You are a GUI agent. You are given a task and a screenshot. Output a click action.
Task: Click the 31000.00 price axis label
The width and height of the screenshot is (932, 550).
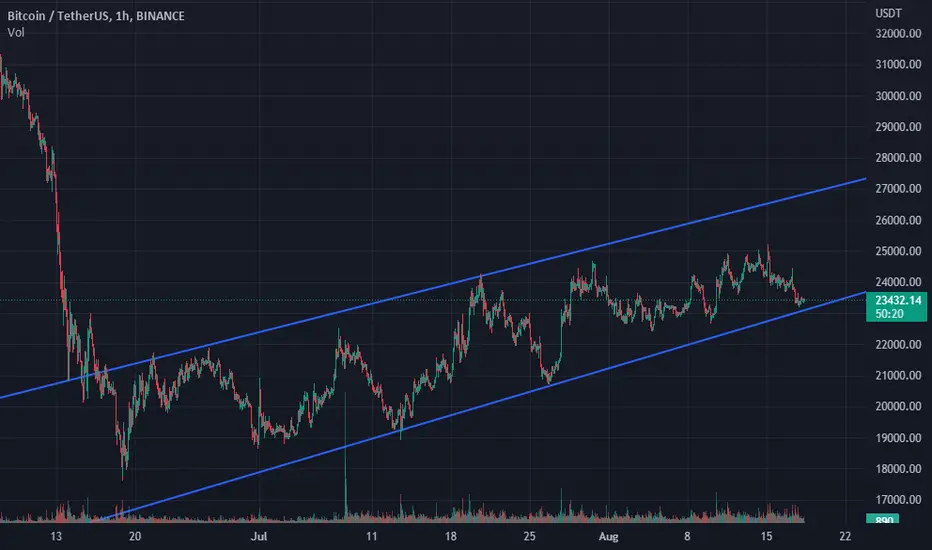coord(898,64)
